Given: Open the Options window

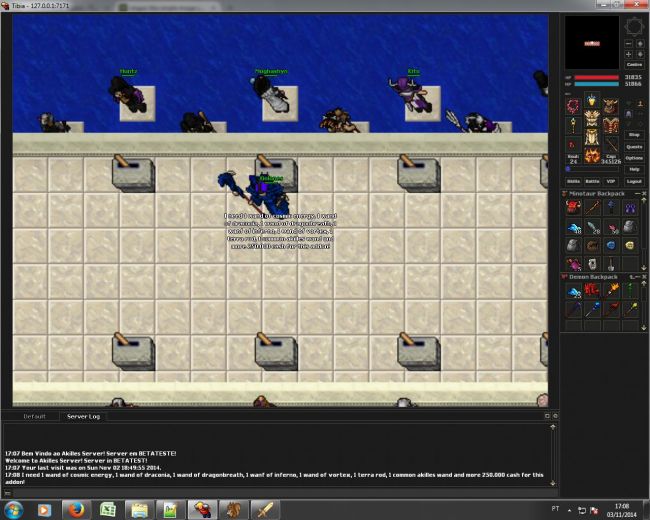Looking at the screenshot, I should (x=634, y=158).
